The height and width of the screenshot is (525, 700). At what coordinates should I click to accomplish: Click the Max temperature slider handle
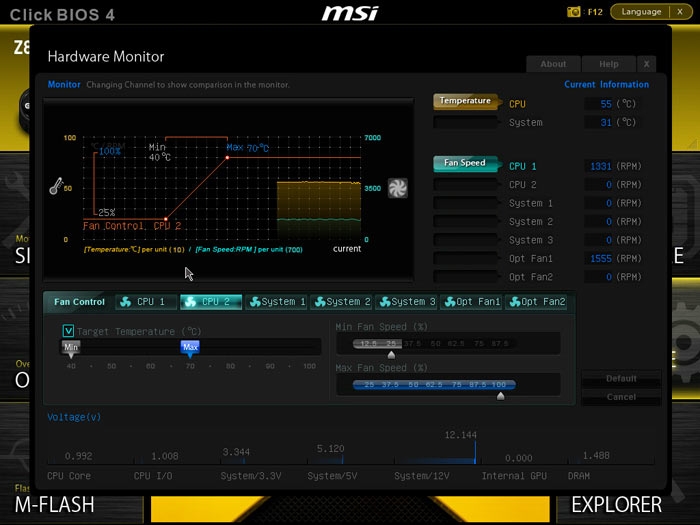(x=190, y=349)
